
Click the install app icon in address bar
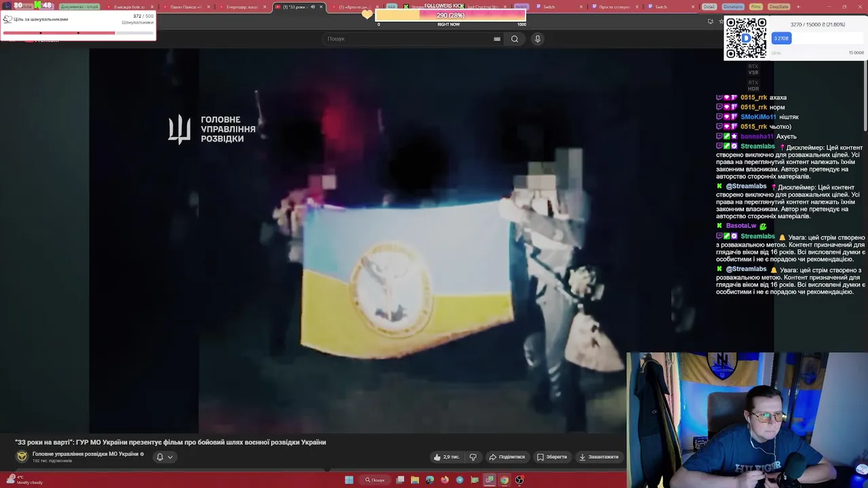click(x=710, y=21)
